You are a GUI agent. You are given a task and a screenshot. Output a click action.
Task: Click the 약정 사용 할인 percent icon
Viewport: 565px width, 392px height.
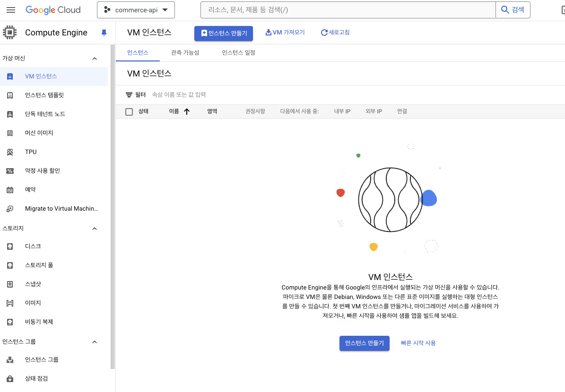point(10,170)
